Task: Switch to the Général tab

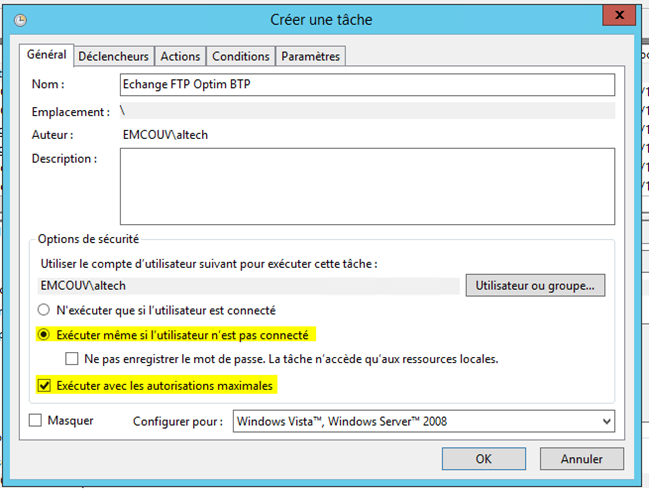Action: [47, 55]
